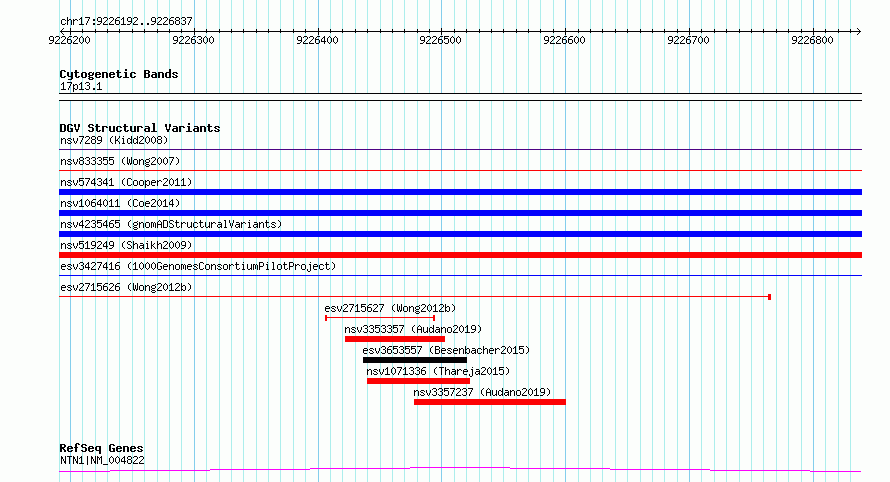Click the RefSeq Genes track heading
This screenshot has width=890, height=482.
point(101,448)
